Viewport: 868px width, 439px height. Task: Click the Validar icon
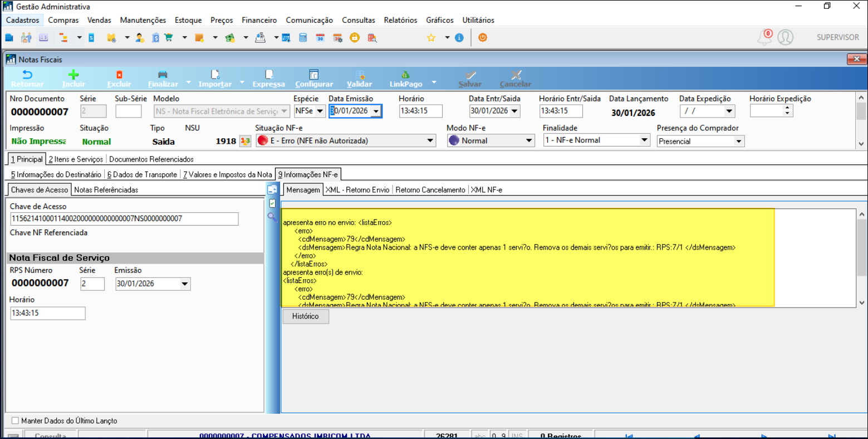(360, 75)
